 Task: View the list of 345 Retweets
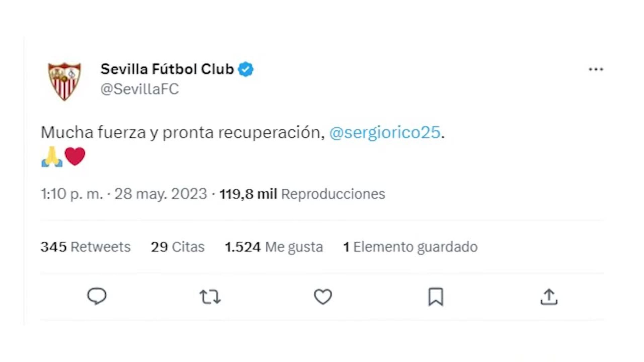86,247
